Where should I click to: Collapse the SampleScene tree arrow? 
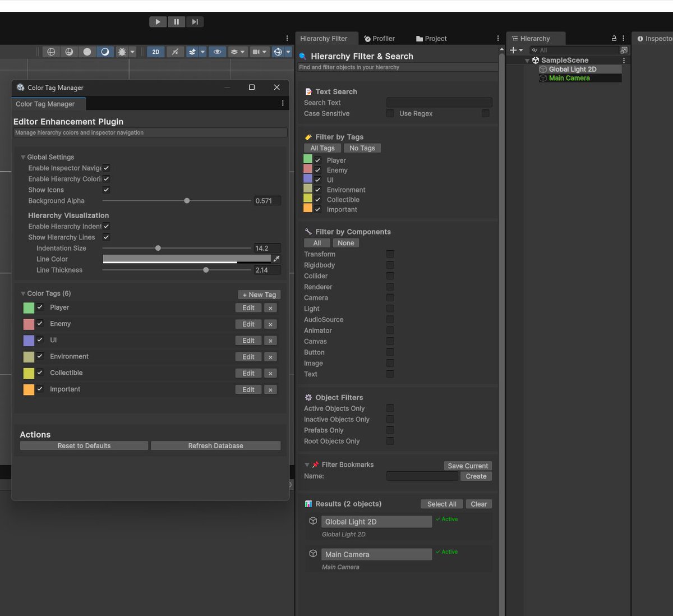tap(527, 61)
